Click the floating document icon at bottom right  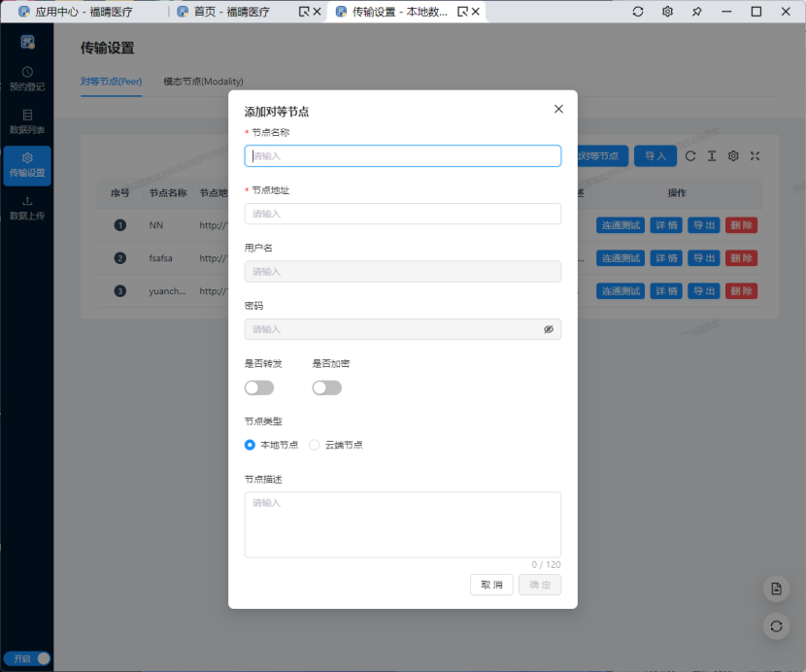[776, 588]
